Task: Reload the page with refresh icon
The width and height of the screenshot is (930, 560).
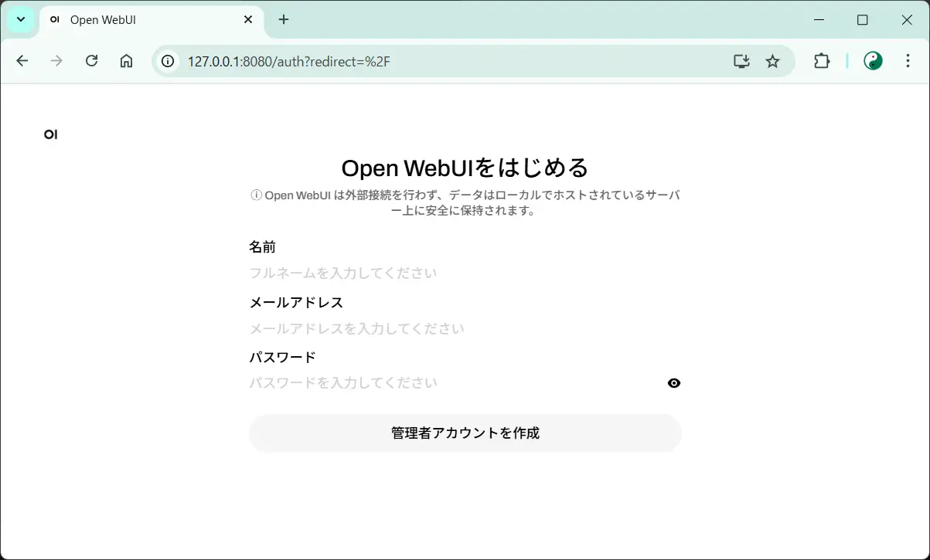Action: 91,61
